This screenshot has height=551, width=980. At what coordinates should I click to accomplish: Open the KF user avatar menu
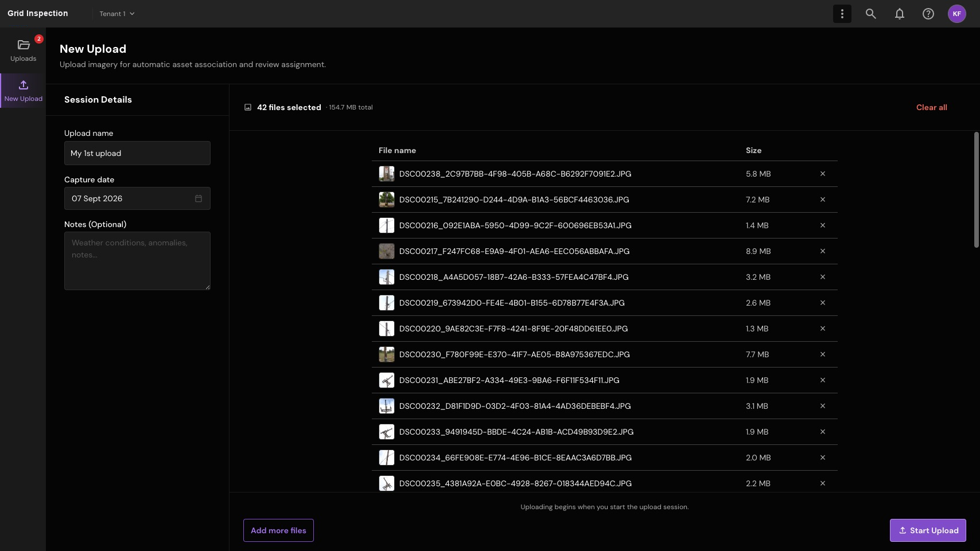coord(956,14)
